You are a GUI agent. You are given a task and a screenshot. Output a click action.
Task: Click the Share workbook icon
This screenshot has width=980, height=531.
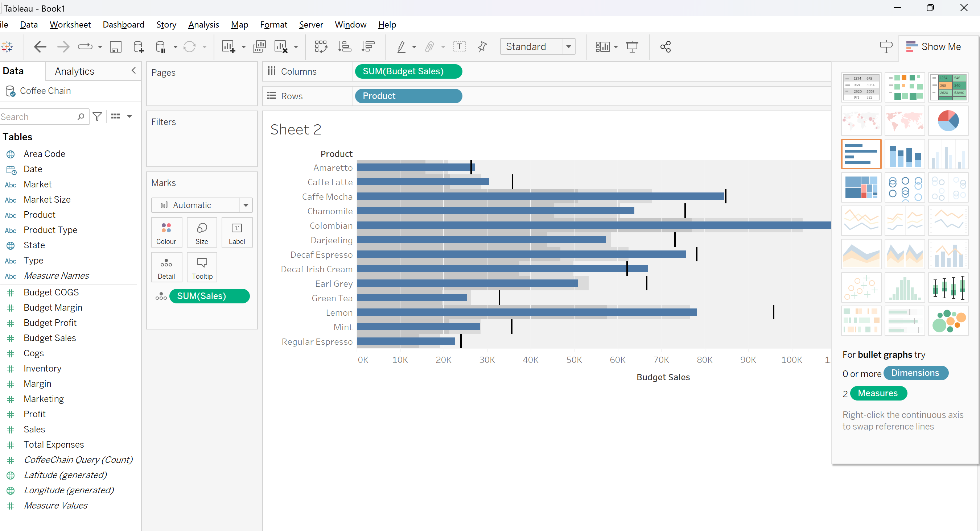666,47
